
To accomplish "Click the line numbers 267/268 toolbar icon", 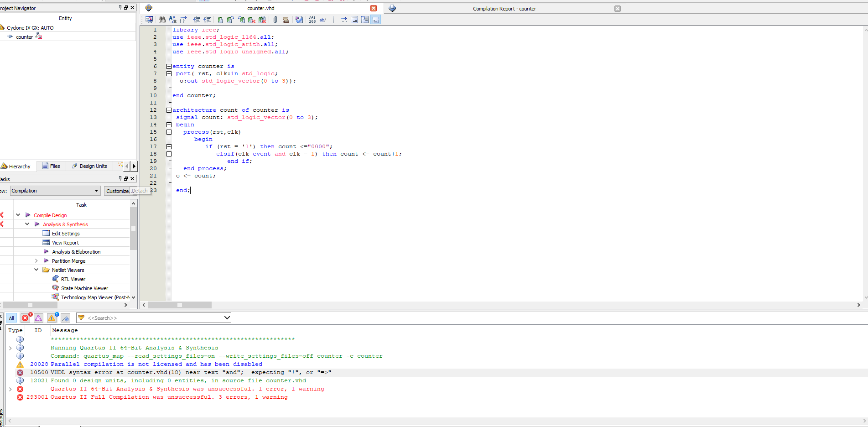I will pyautogui.click(x=312, y=20).
